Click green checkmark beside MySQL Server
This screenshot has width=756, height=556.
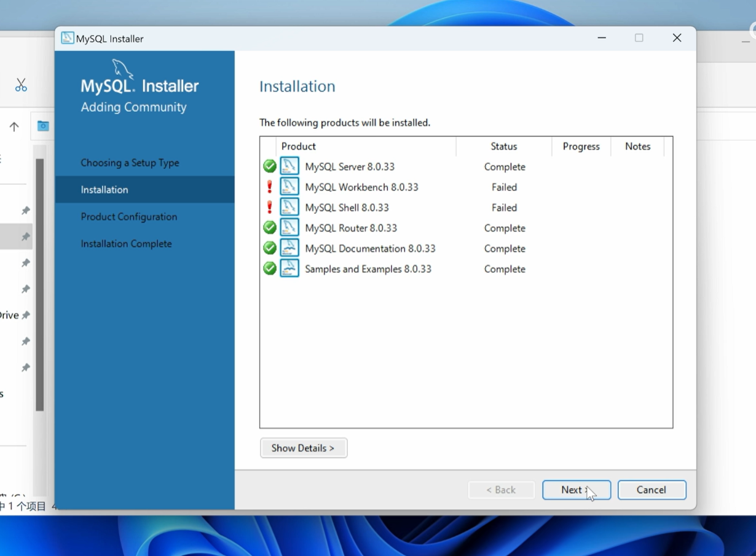[269, 166]
